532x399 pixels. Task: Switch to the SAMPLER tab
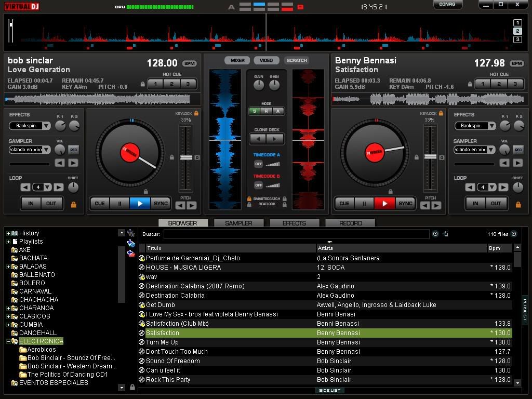point(238,223)
